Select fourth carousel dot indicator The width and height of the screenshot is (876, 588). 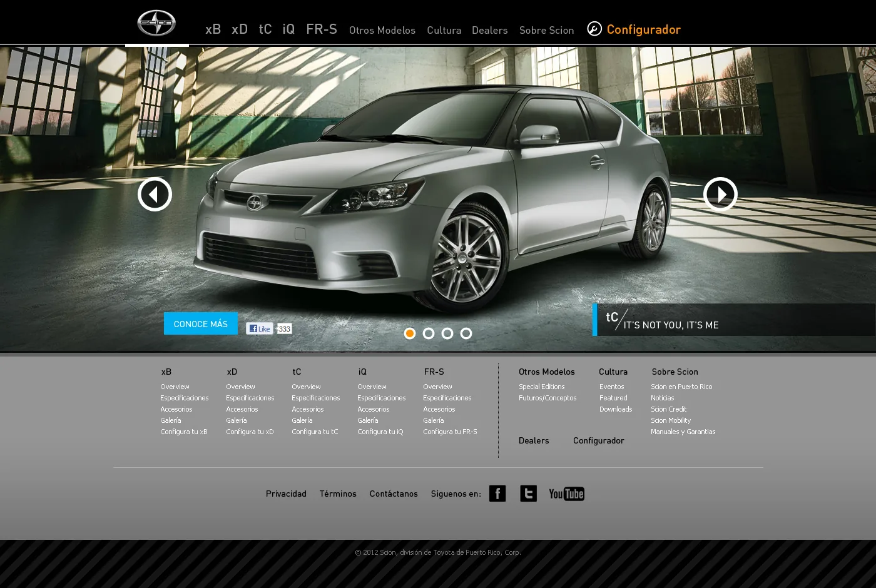click(x=466, y=333)
